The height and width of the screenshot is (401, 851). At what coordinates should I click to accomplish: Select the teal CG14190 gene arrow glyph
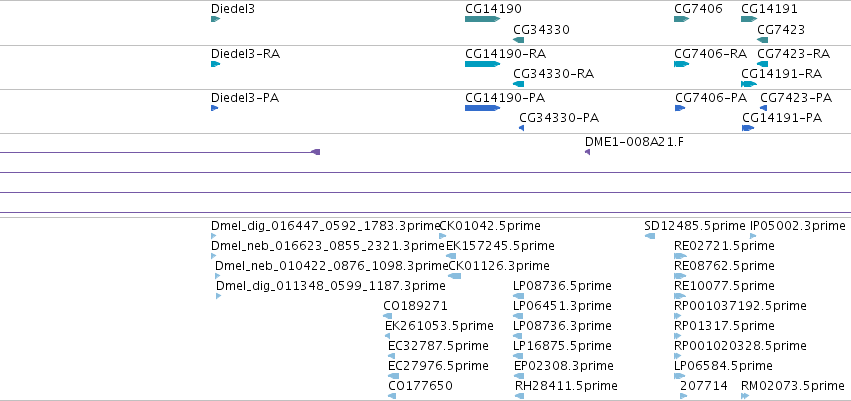[x=482, y=19]
